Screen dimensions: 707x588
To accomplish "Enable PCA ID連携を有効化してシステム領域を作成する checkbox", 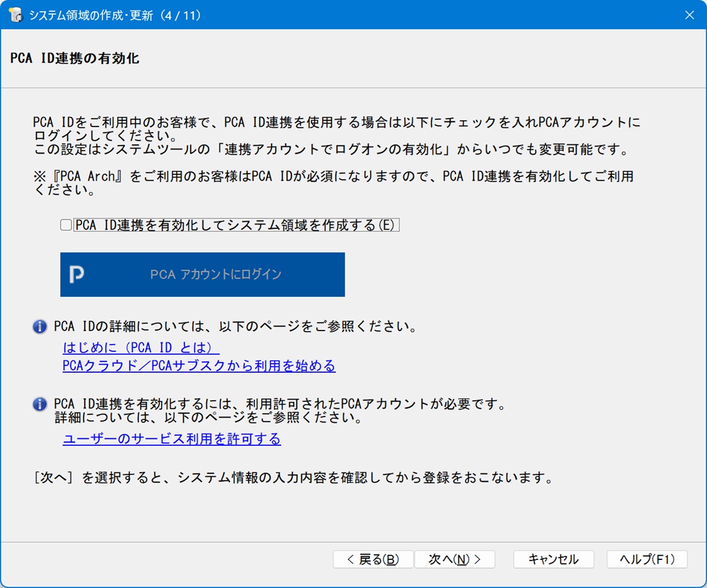I will 66,225.
